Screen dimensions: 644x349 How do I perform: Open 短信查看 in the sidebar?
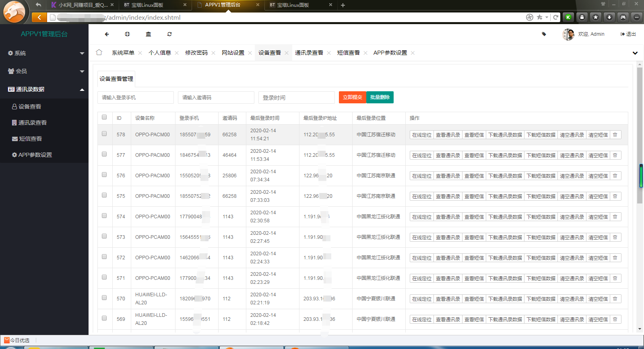(x=31, y=139)
